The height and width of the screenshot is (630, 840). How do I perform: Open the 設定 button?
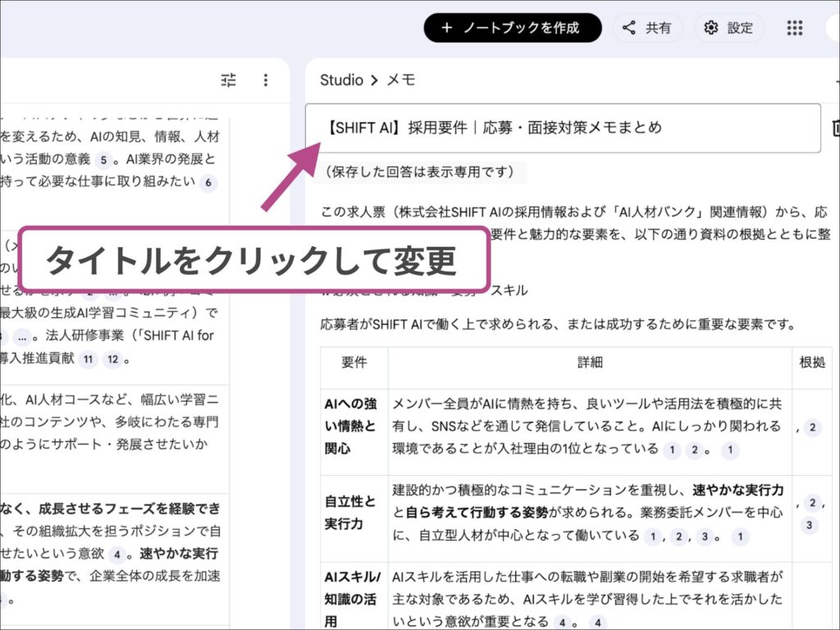pyautogui.click(x=728, y=27)
